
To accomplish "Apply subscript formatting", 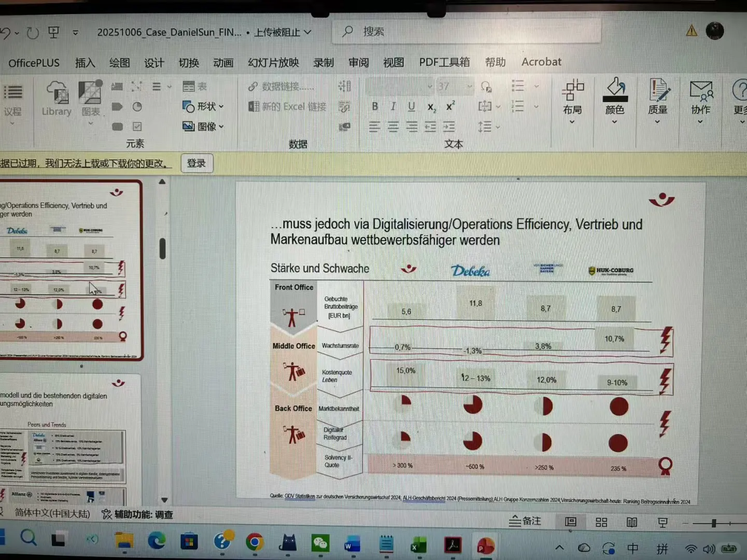I will tap(431, 107).
